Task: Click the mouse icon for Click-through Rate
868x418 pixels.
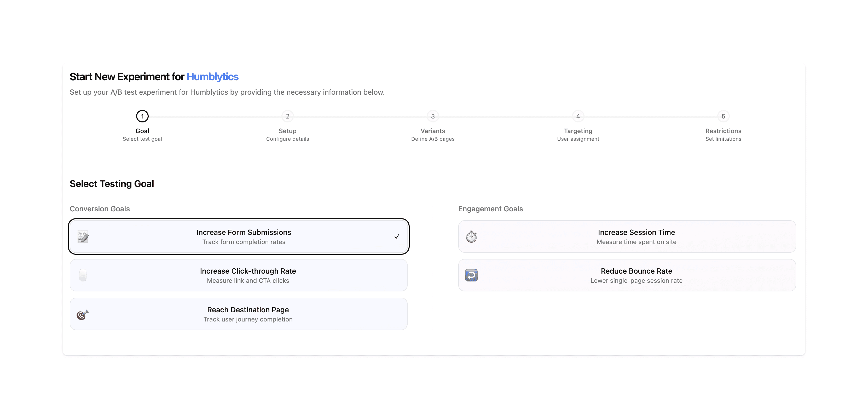Action: tap(83, 275)
